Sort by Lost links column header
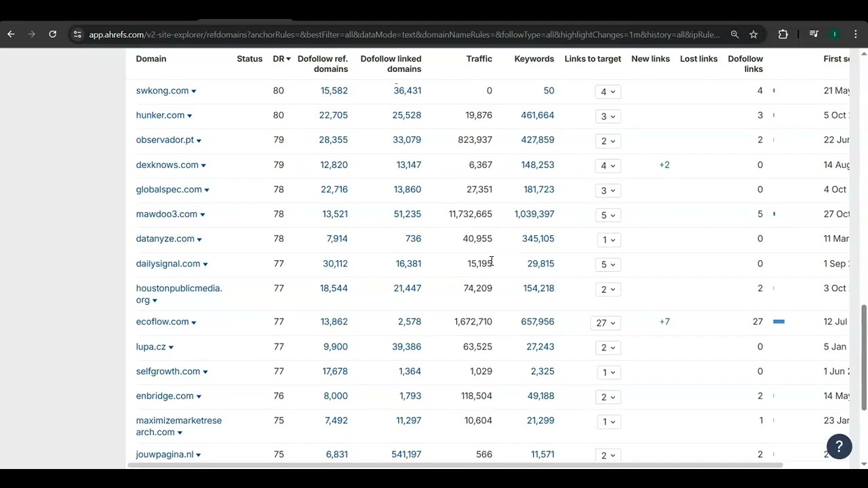This screenshot has height=488, width=868. tap(698, 59)
